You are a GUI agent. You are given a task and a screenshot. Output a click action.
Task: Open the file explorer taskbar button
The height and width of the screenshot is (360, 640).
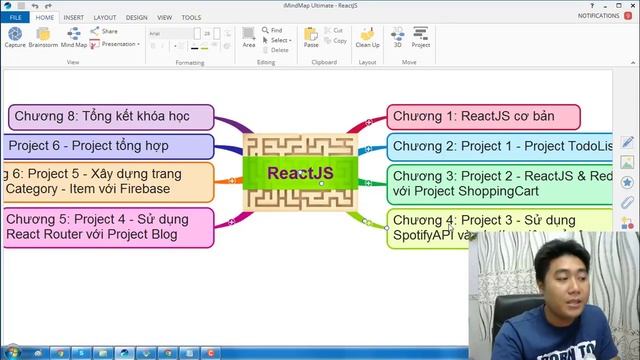103,353
